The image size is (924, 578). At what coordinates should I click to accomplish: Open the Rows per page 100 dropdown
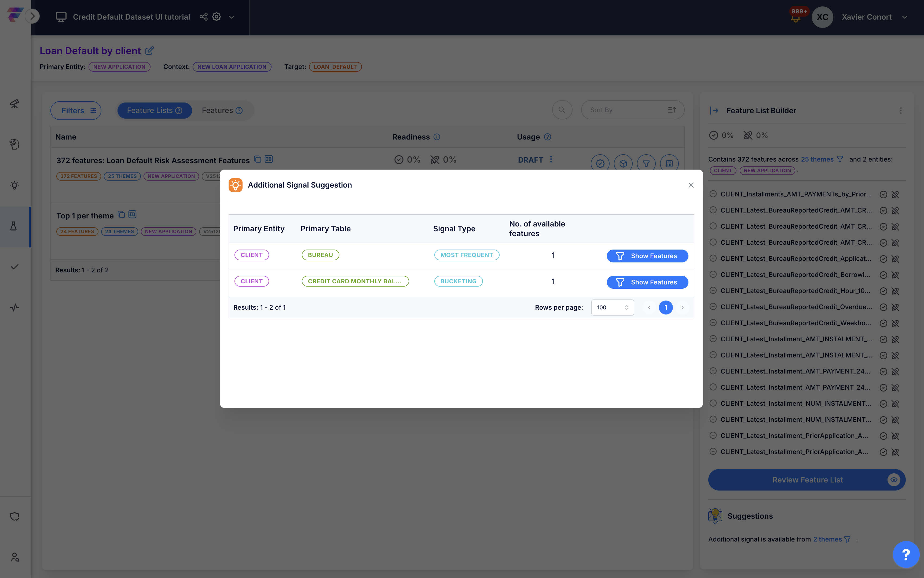tap(612, 307)
